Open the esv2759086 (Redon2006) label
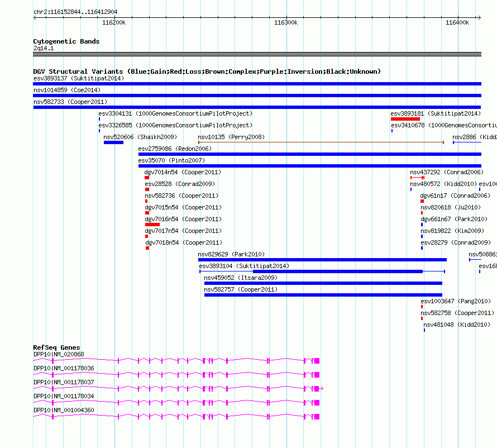 click(x=175, y=149)
